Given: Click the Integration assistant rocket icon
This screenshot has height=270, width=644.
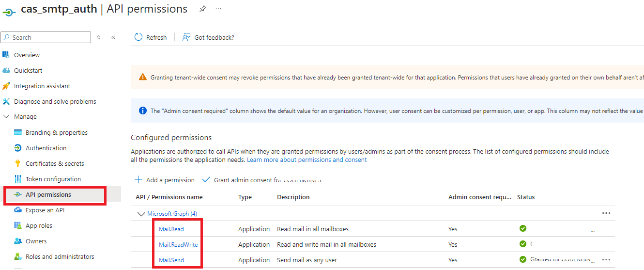Looking at the screenshot, I should click(6, 86).
